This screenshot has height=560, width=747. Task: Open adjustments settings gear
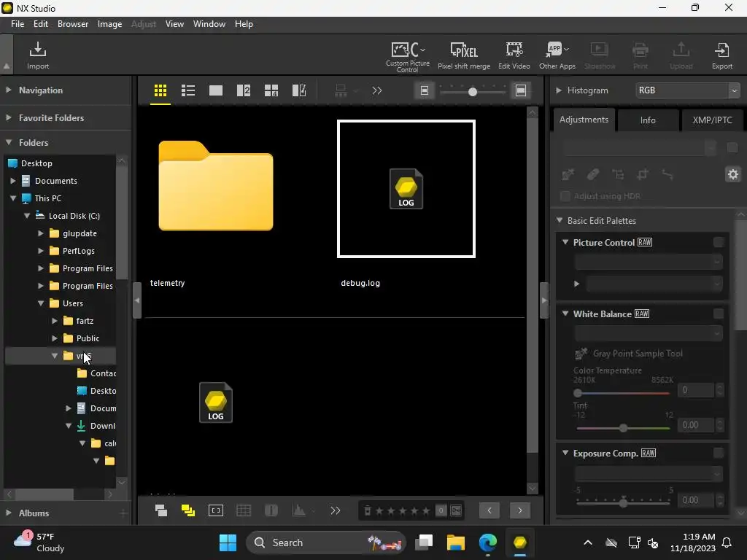point(732,175)
